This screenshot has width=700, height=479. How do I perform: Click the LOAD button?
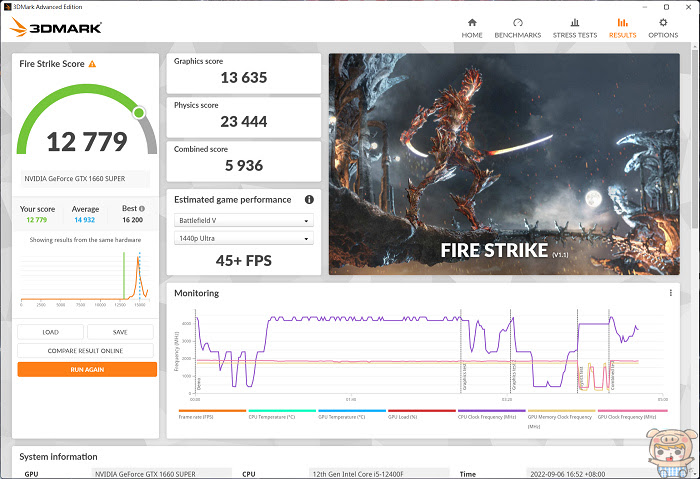click(x=50, y=332)
